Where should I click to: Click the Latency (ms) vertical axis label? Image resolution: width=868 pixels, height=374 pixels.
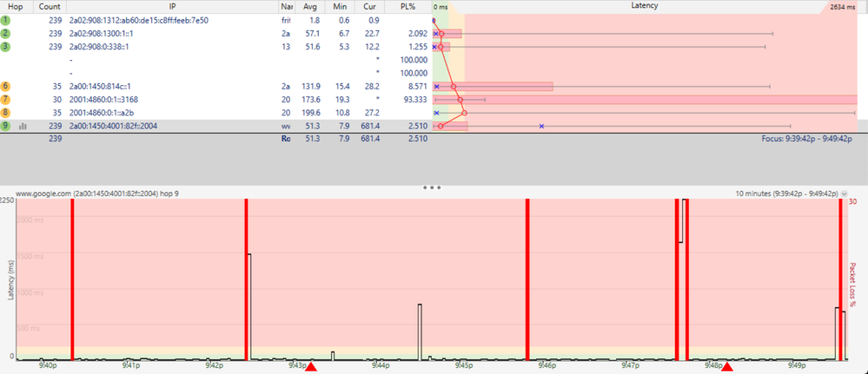click(x=10, y=280)
